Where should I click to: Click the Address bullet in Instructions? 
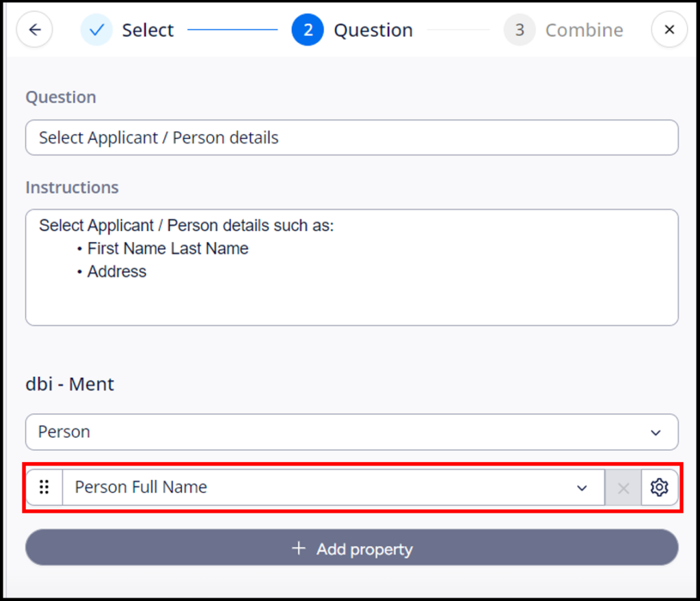pyautogui.click(x=116, y=271)
